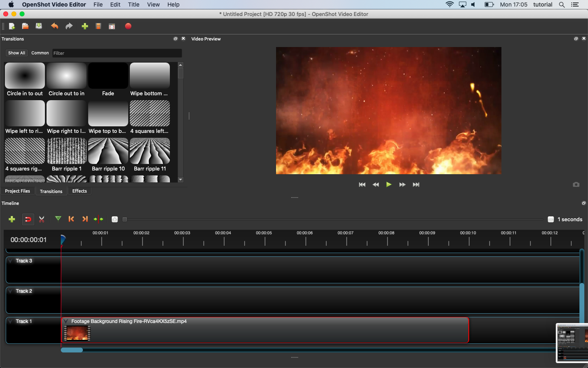Open the clip menu arrow on Footage clip
The image size is (588, 368).
(66, 321)
